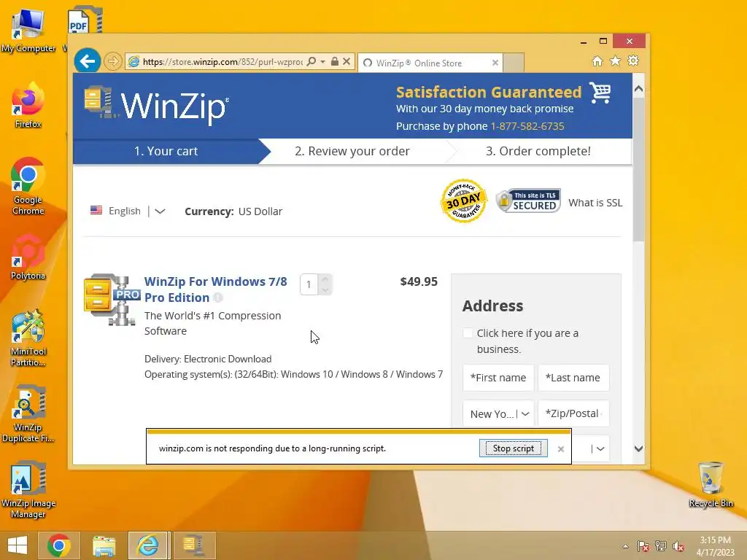Open Tools via the gear icon

(x=633, y=61)
